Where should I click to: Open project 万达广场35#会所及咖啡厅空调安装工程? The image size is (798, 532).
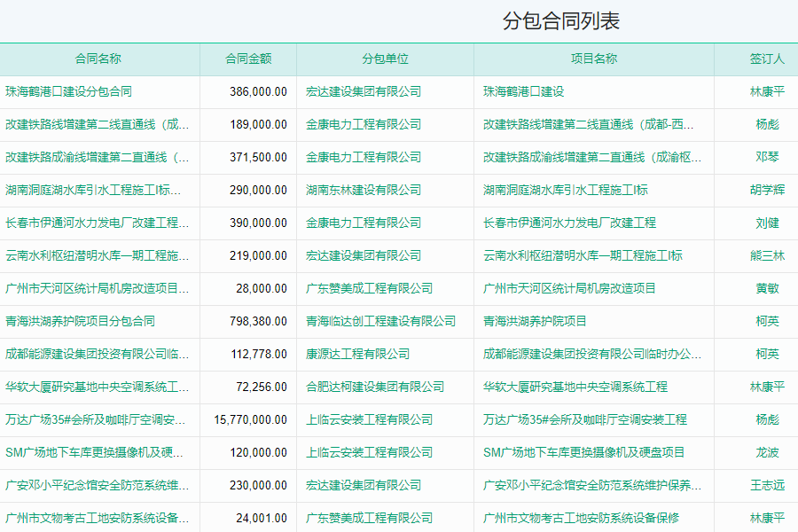point(585,420)
